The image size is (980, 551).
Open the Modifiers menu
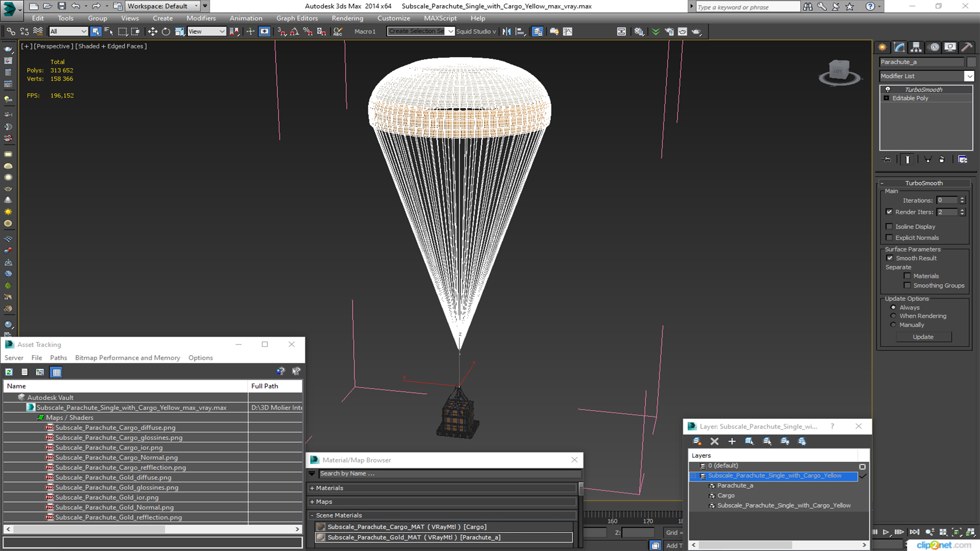(x=201, y=18)
